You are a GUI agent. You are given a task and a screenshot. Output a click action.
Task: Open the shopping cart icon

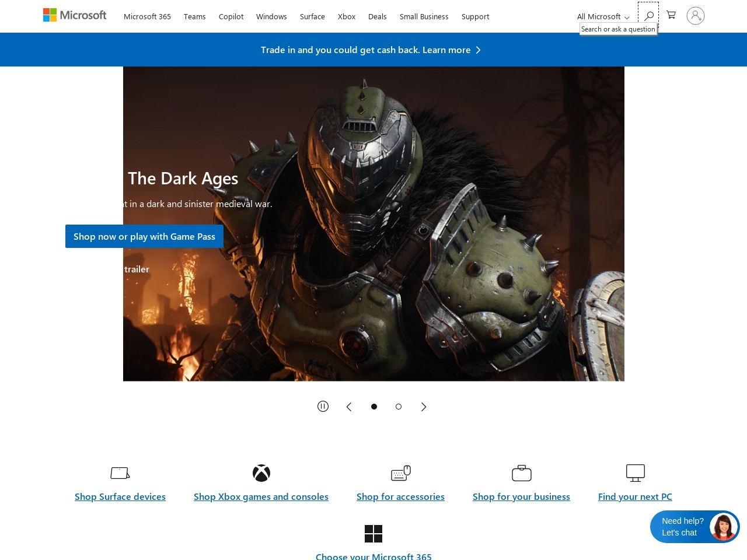[x=671, y=15]
